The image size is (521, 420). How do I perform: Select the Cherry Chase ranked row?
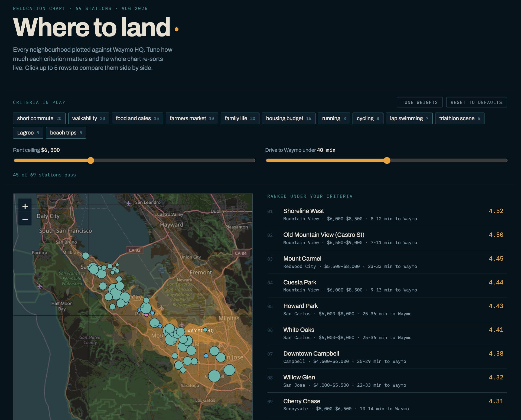pos(387,405)
